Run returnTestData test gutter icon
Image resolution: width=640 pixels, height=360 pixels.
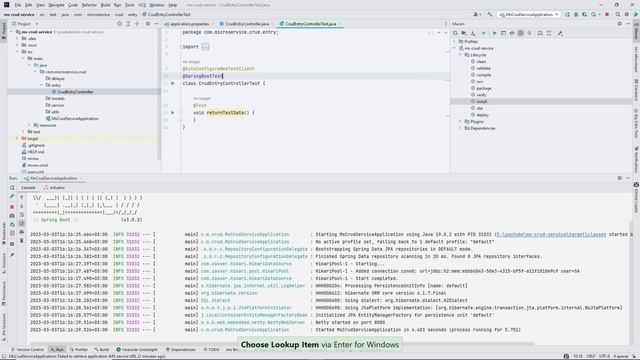coord(172,113)
